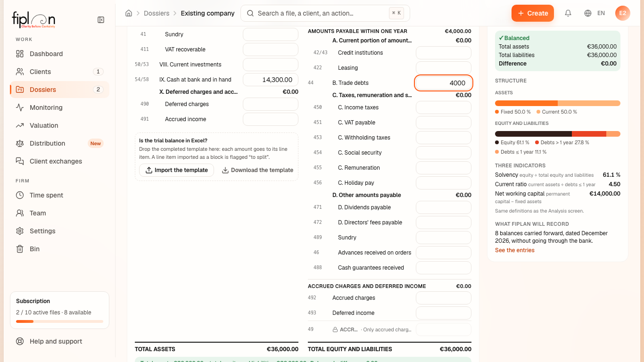Screen dimensions: 644x362
Task: Open the Dossiers section
Action: (59, 90)
